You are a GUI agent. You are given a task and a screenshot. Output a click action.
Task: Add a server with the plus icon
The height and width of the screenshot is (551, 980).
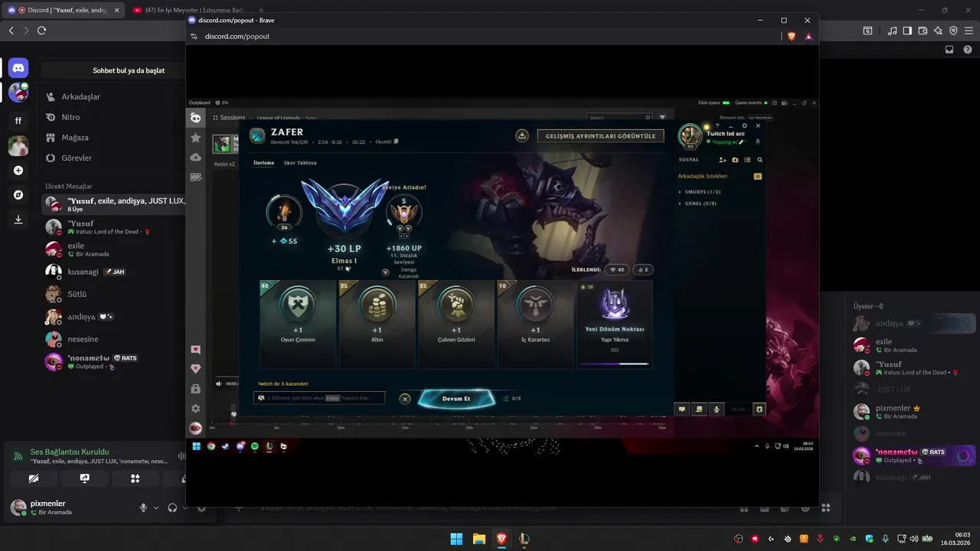[18, 171]
